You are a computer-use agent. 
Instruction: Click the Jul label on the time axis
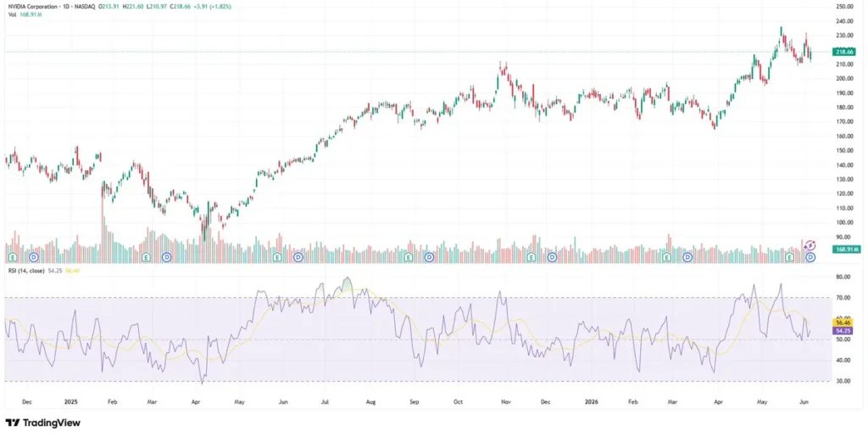pos(325,402)
